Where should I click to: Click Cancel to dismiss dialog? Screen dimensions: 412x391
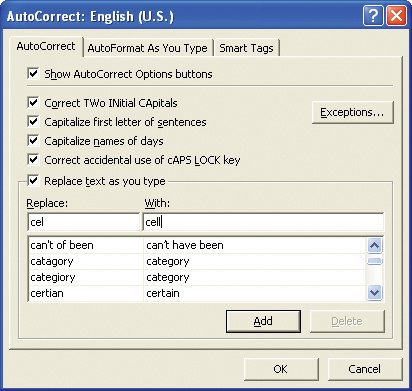click(x=365, y=369)
